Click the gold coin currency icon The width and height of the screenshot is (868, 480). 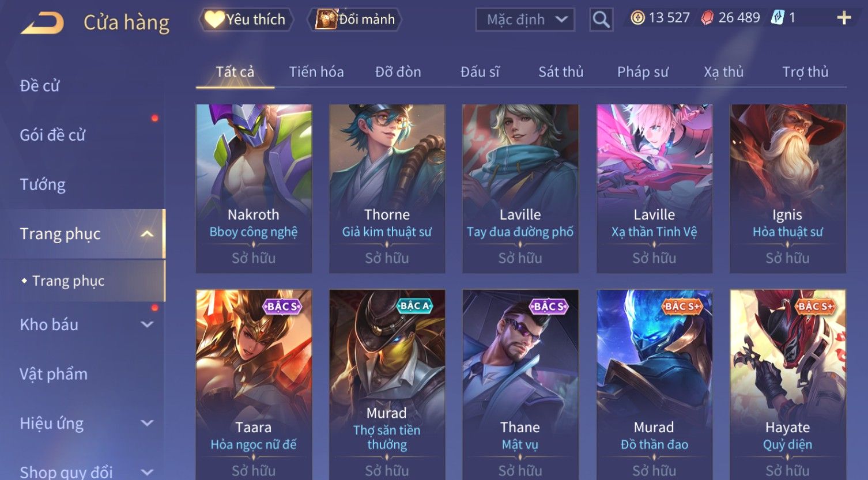point(637,18)
